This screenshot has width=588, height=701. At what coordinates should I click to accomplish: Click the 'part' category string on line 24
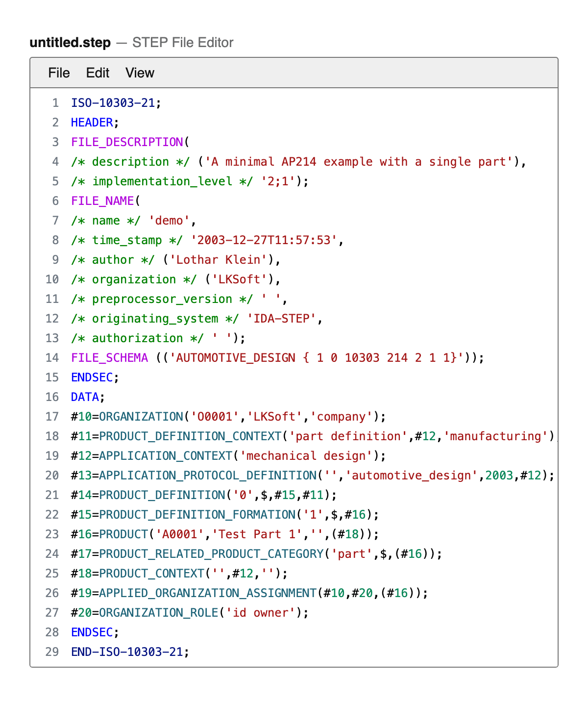pos(352,554)
